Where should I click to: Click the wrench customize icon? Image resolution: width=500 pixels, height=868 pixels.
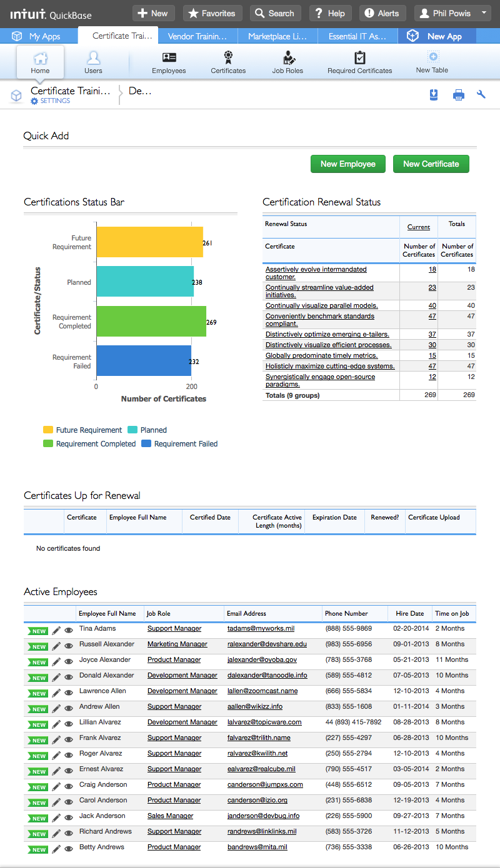point(481,95)
